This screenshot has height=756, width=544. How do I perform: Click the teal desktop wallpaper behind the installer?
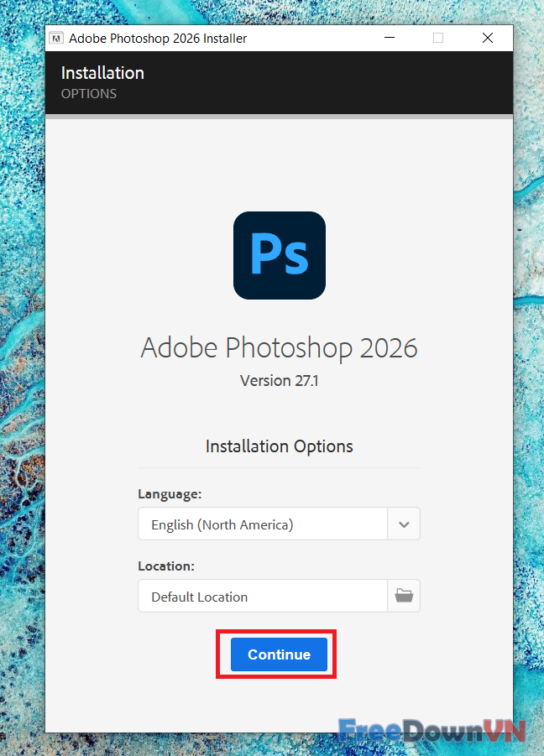point(22,378)
